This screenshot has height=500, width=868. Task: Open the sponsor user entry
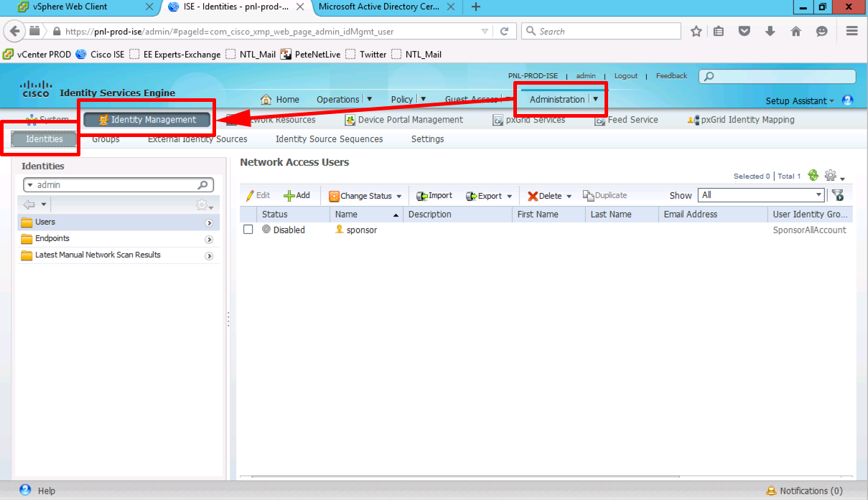point(361,230)
